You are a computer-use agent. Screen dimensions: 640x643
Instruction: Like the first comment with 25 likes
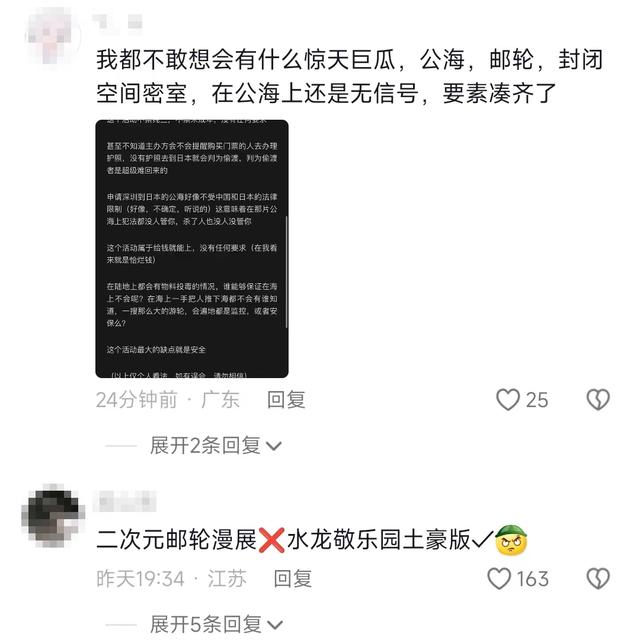[508, 400]
